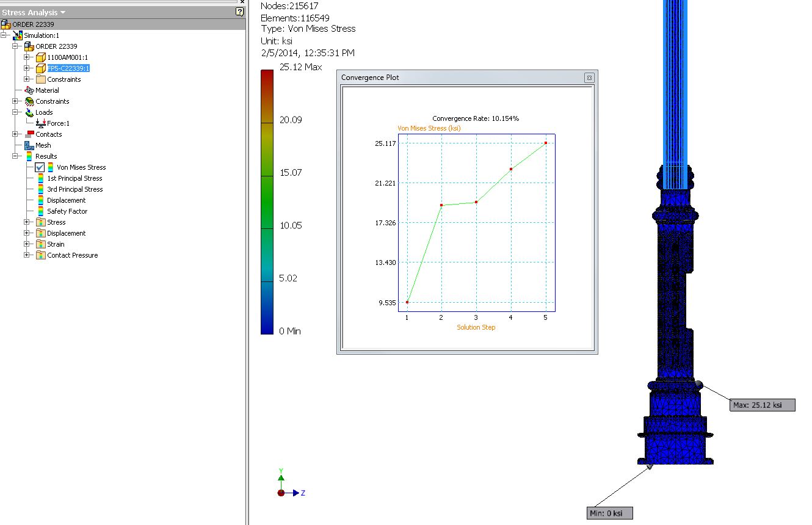812x525 pixels.
Task: Expand the Displacement results folder
Action: 27,233
